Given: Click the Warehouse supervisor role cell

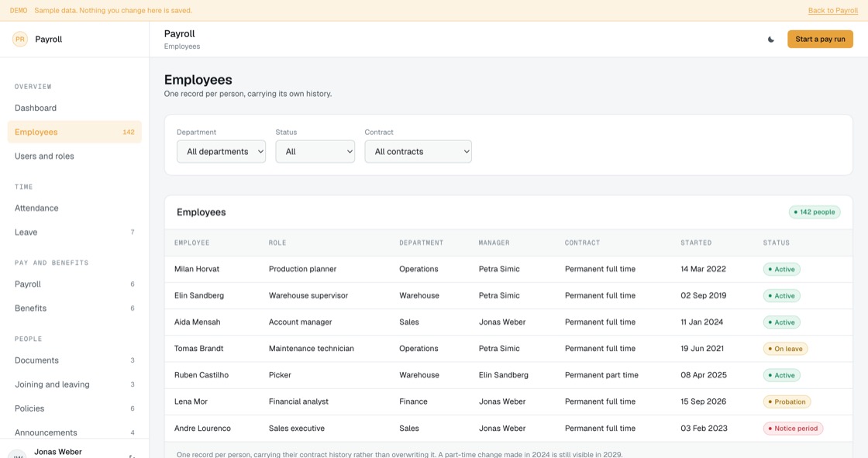Looking at the screenshot, I should (x=308, y=296).
